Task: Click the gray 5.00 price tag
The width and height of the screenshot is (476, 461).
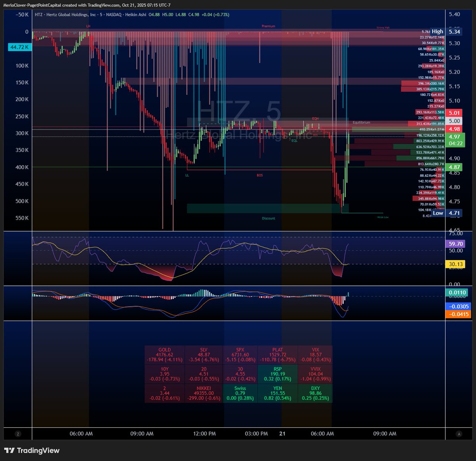Action: click(454, 121)
